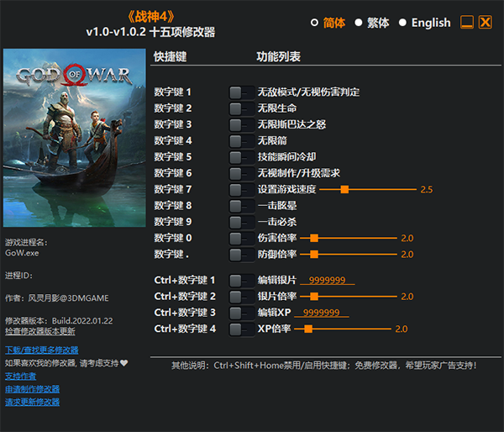Click game speed value 2.5
Image resolution: width=504 pixels, height=432 pixels.
pyautogui.click(x=427, y=190)
